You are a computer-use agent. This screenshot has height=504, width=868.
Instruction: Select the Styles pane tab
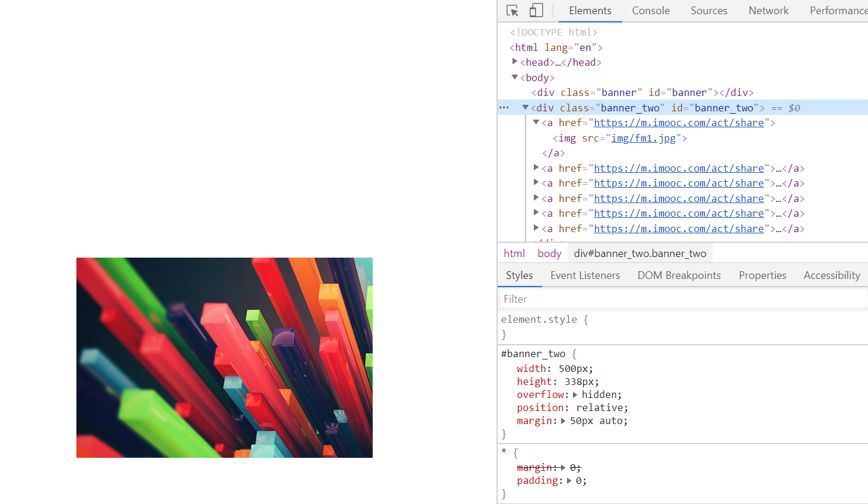520,275
